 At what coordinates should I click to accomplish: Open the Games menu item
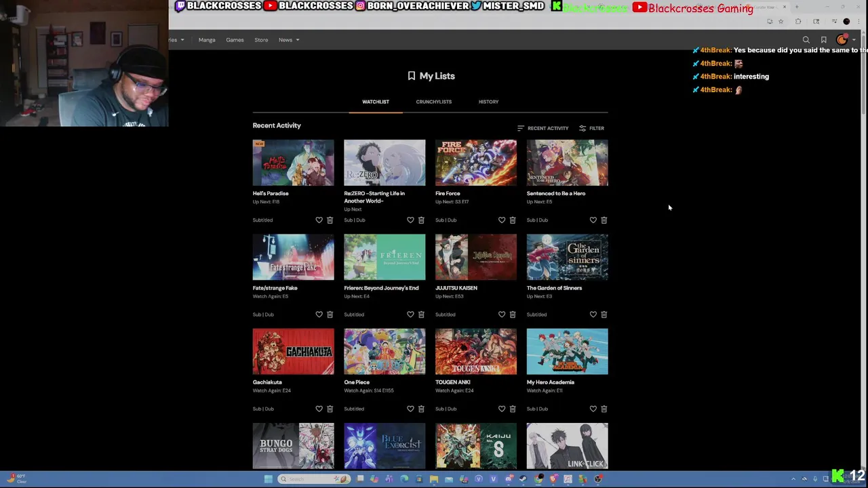[235, 40]
